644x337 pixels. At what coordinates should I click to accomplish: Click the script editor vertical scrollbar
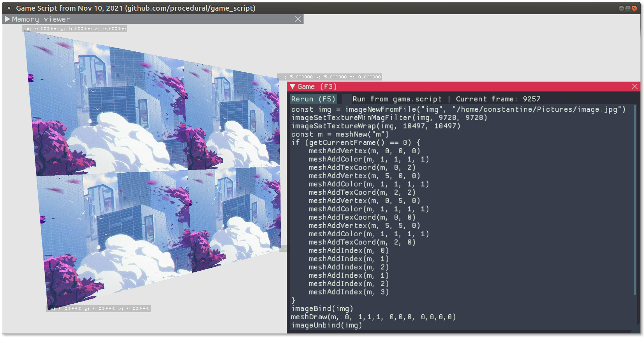coord(635,200)
